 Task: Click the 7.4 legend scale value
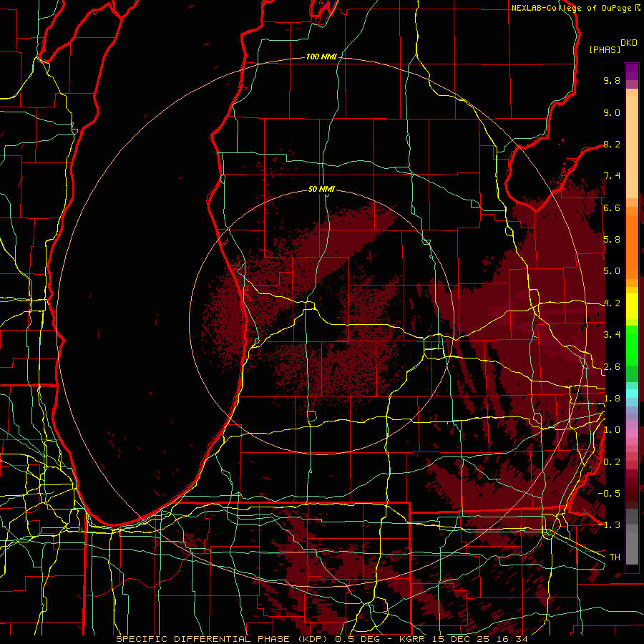(x=612, y=176)
